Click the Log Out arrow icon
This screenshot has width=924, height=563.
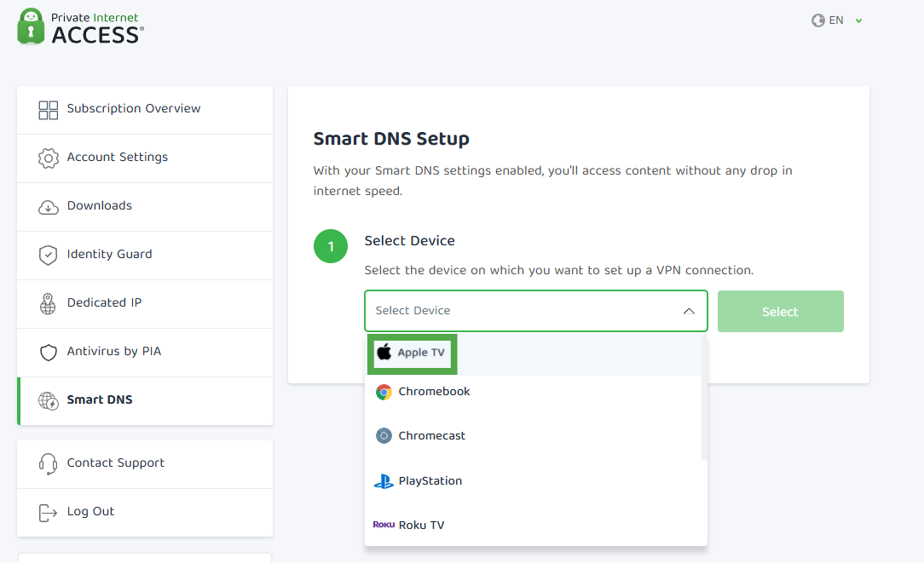point(48,513)
